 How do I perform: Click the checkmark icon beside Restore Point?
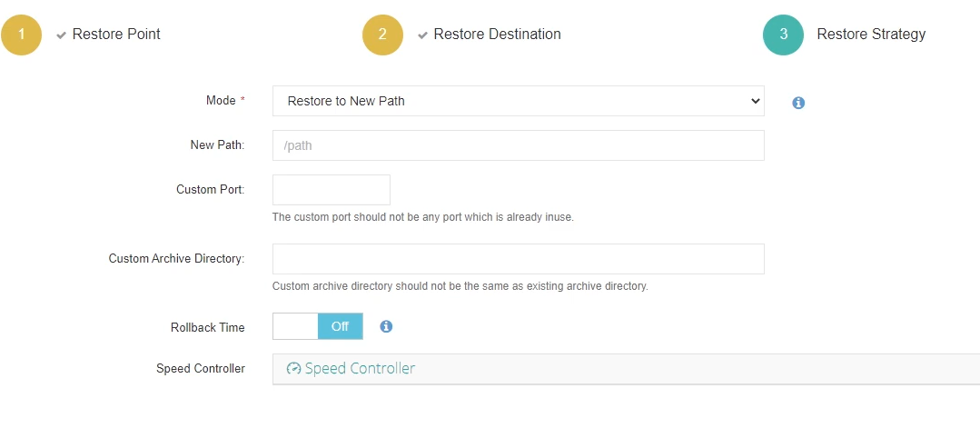(61, 35)
